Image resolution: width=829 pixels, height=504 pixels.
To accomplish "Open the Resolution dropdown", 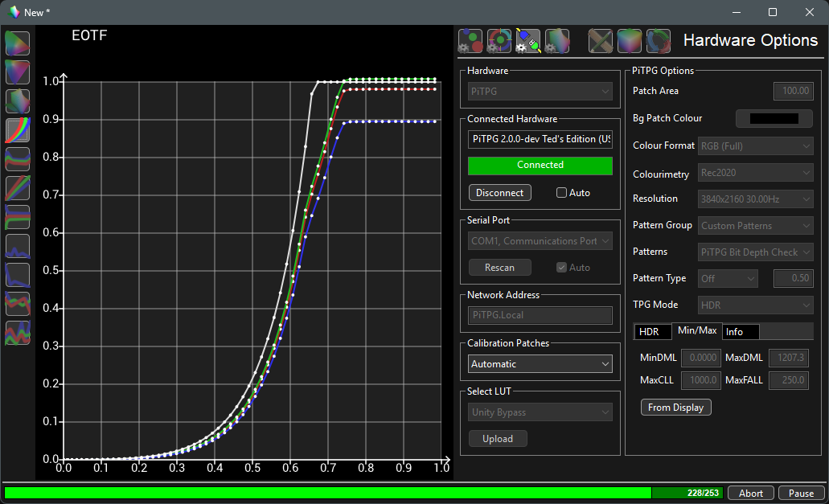I will 756,199.
